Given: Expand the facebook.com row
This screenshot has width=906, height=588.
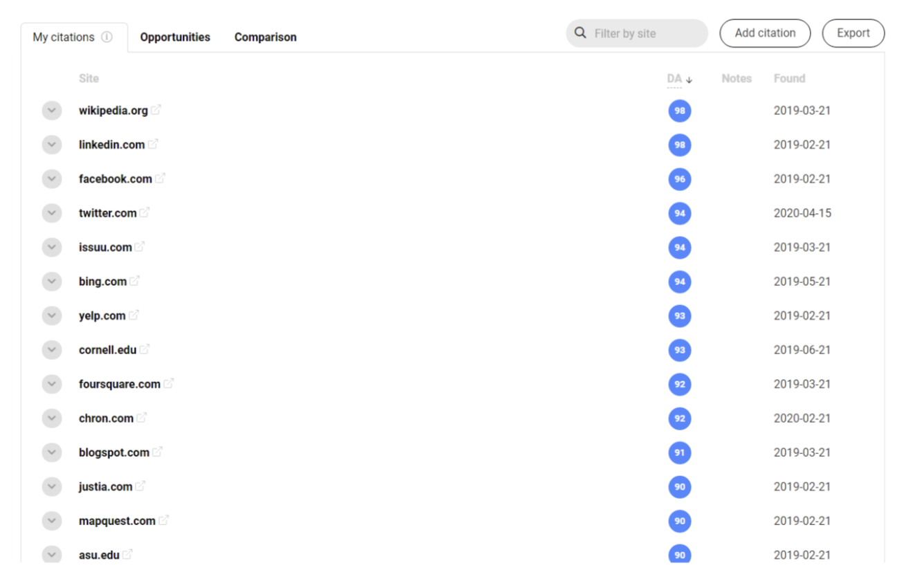Looking at the screenshot, I should (x=52, y=179).
